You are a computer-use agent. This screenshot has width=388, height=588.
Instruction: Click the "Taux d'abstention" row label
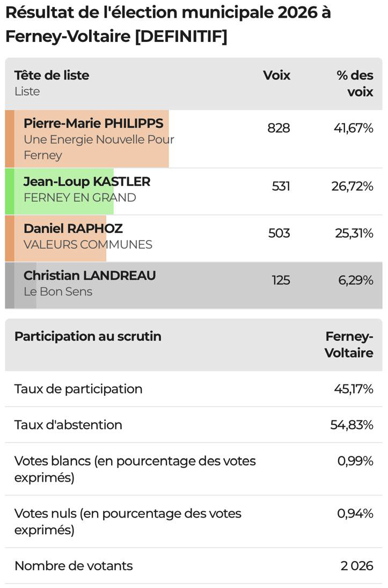[68, 425]
